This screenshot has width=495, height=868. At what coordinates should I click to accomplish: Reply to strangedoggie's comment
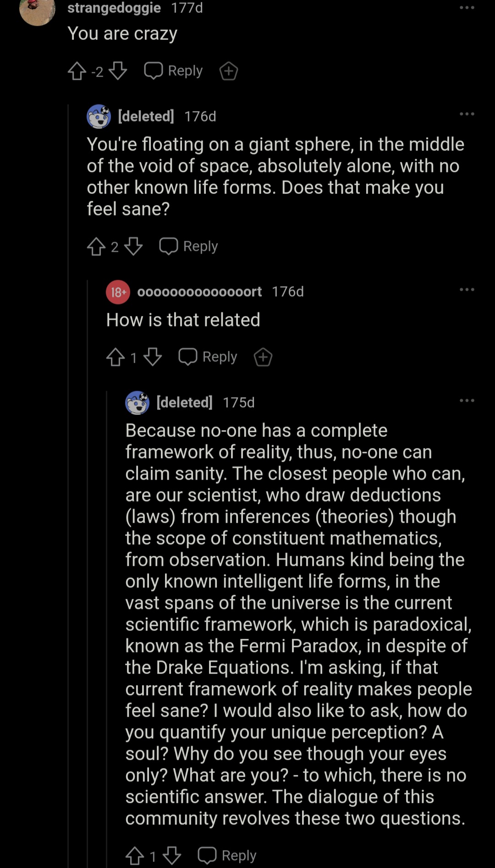coord(173,71)
